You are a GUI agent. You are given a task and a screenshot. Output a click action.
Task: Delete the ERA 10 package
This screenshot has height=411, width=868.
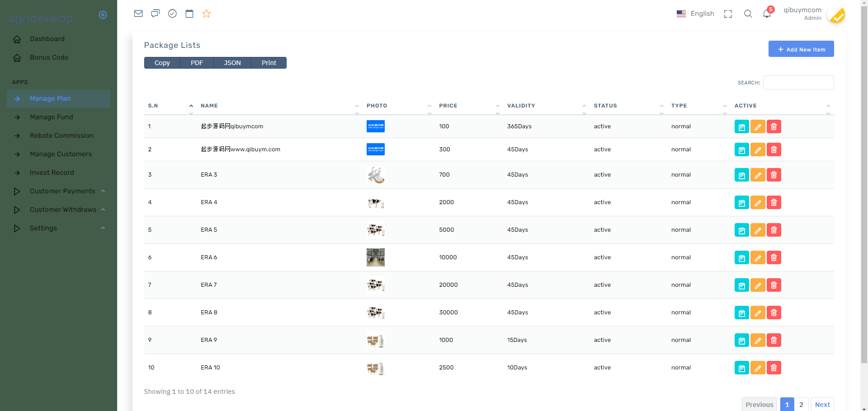point(774,368)
